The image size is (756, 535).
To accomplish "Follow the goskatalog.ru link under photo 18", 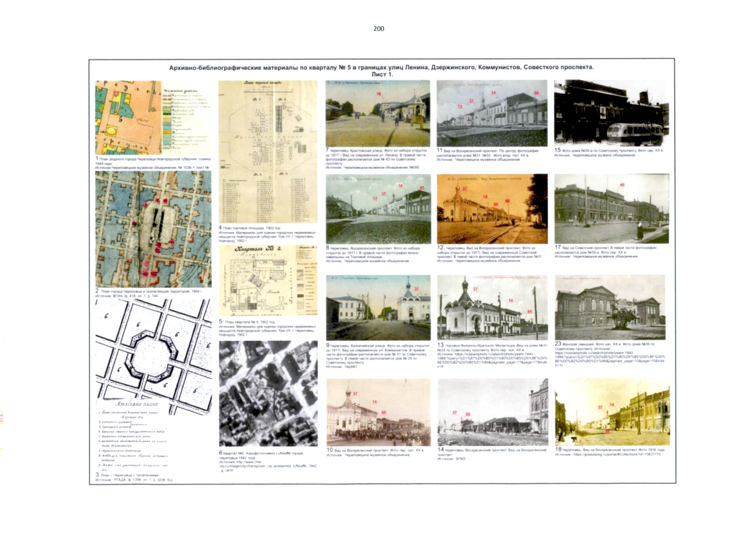I will pyautogui.click(x=617, y=454).
